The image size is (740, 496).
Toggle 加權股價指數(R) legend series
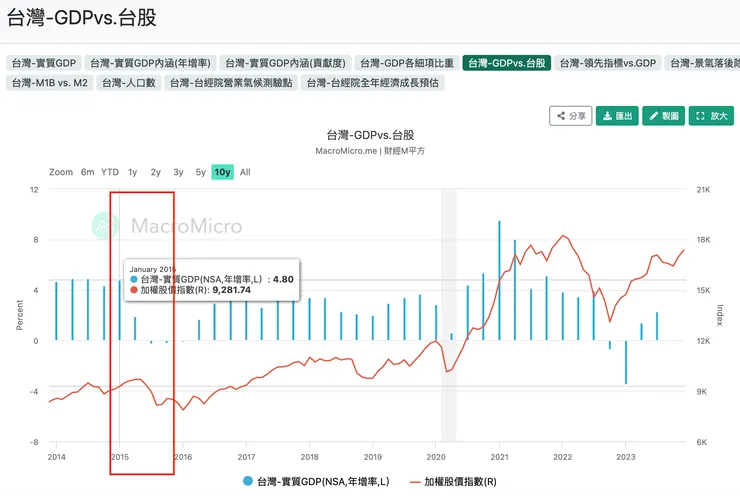453,481
